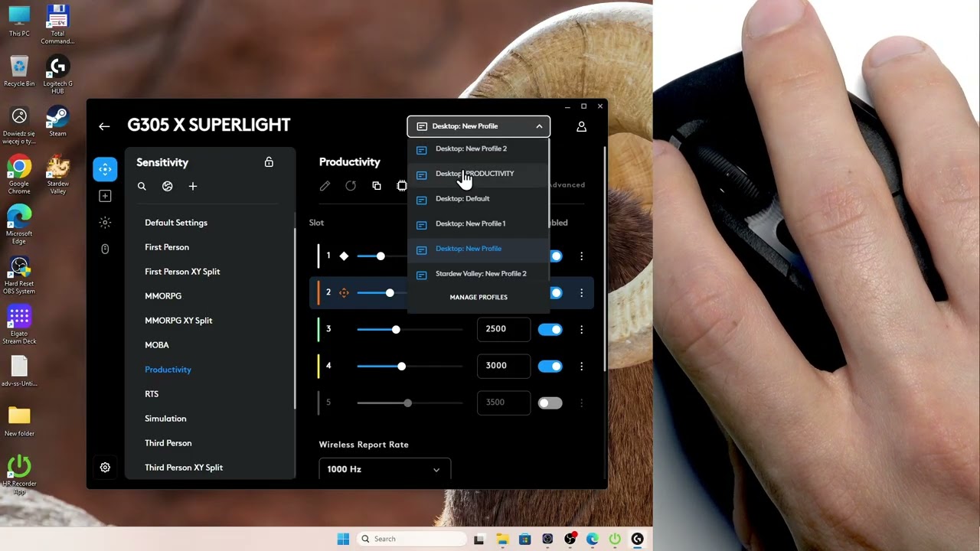Select the Third Person preset

(x=168, y=443)
